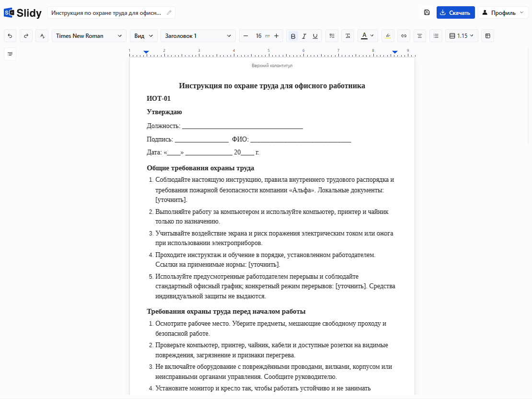Click the yellow highlight color tool
Viewport: 532px width, 399px height.
[388, 35]
